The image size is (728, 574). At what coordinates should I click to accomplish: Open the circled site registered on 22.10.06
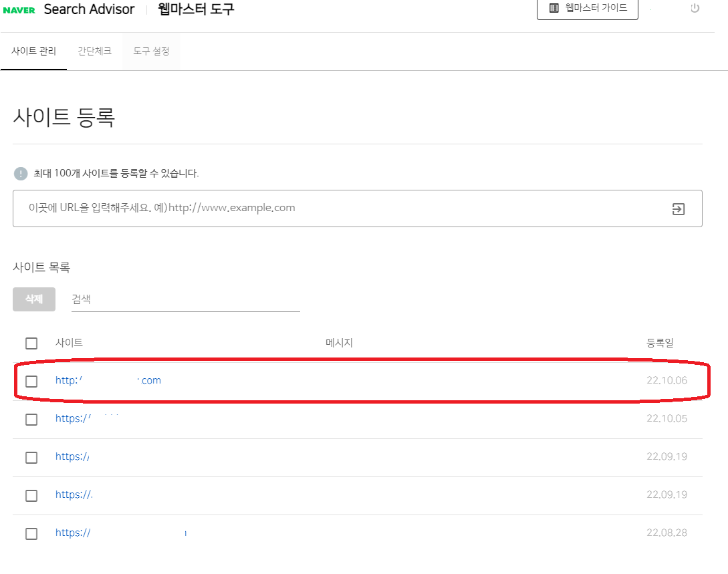[x=107, y=380]
